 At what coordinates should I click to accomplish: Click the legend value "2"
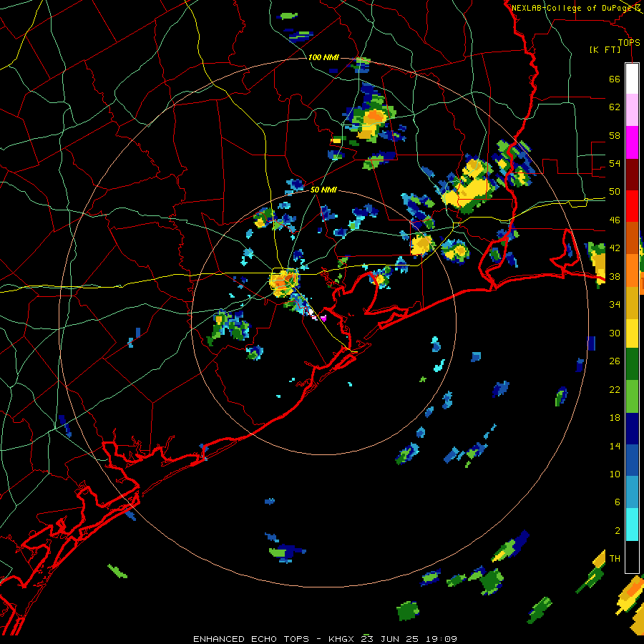(x=617, y=531)
